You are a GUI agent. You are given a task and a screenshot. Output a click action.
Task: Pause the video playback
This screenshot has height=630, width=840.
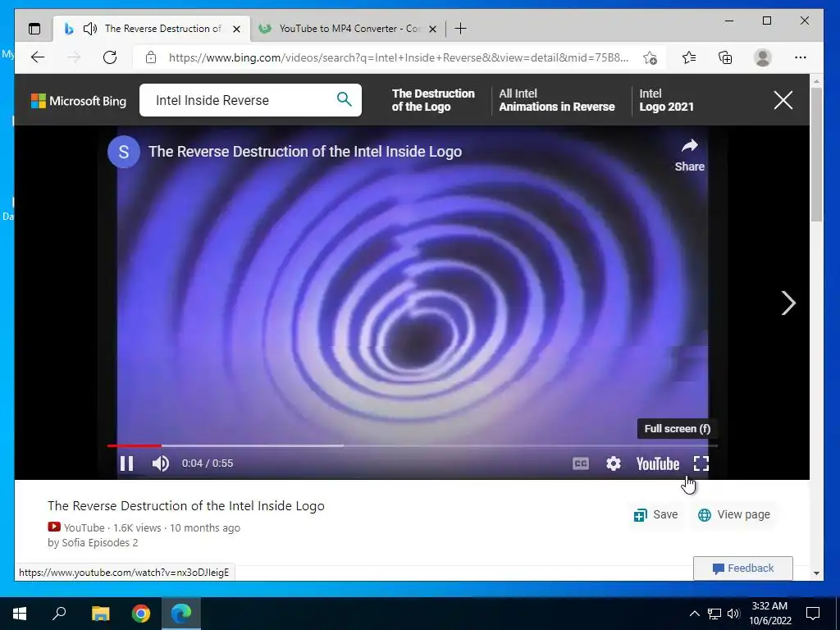(126, 463)
